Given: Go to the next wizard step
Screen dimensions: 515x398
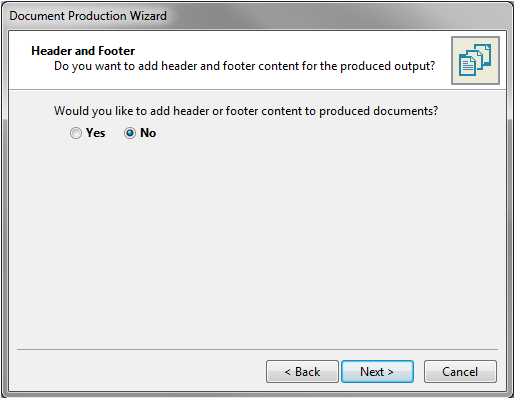Looking at the screenshot, I should point(377,371).
